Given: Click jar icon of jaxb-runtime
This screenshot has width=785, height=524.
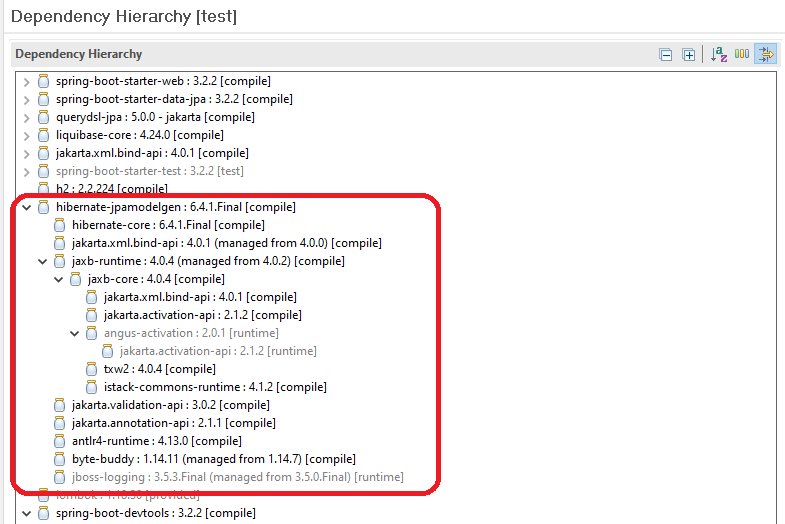Looking at the screenshot, I should pyautogui.click(x=60, y=261).
